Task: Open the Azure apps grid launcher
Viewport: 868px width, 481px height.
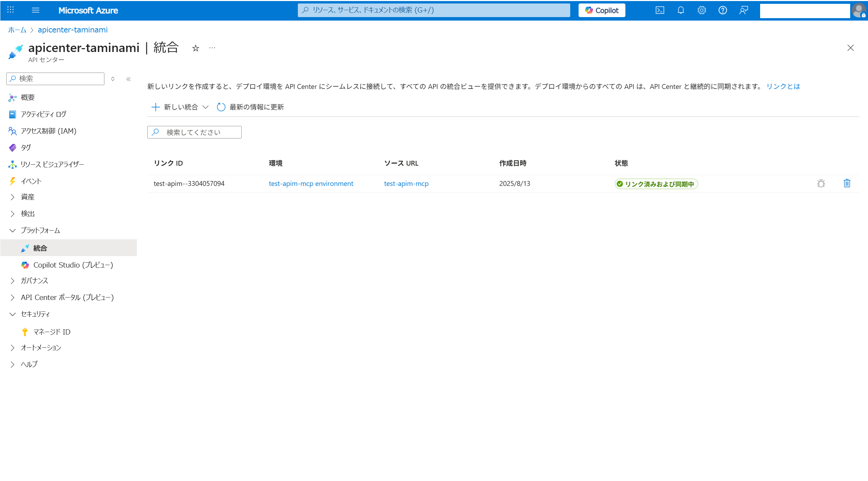Action: tap(10, 10)
